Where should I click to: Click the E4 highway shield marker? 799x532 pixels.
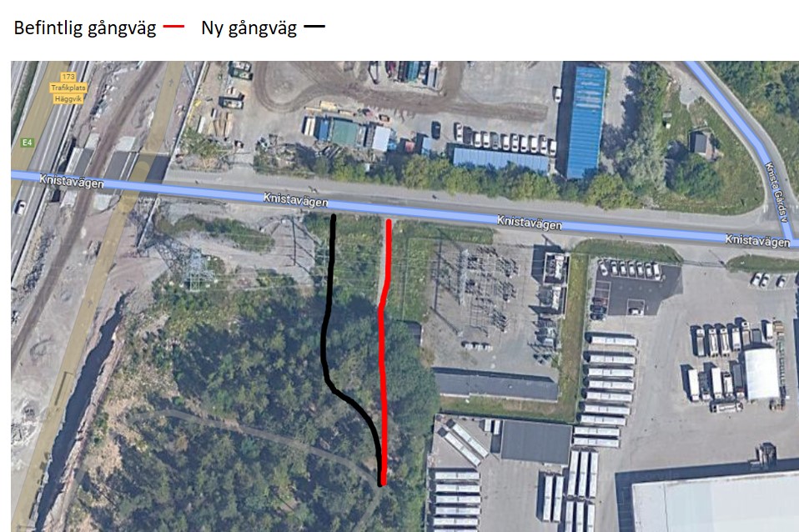point(27,143)
